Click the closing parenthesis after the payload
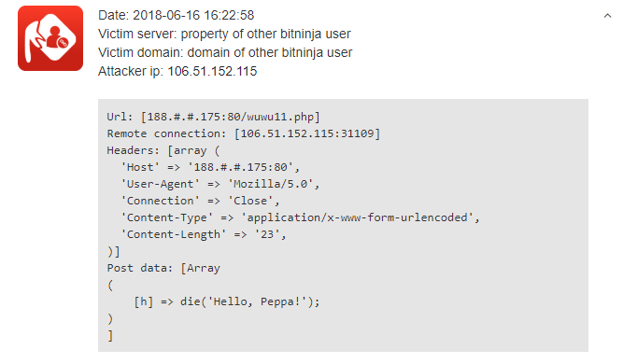The height and width of the screenshot is (364, 623). click(110, 319)
